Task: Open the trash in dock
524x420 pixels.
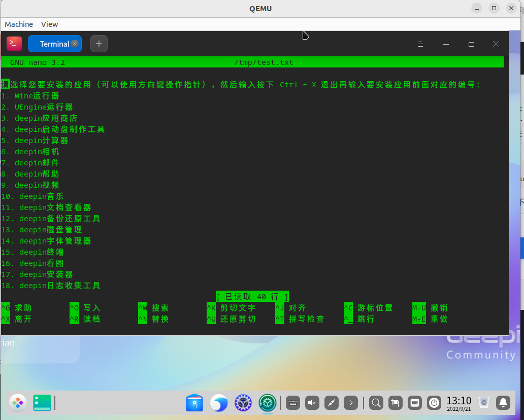Action: coord(484,403)
